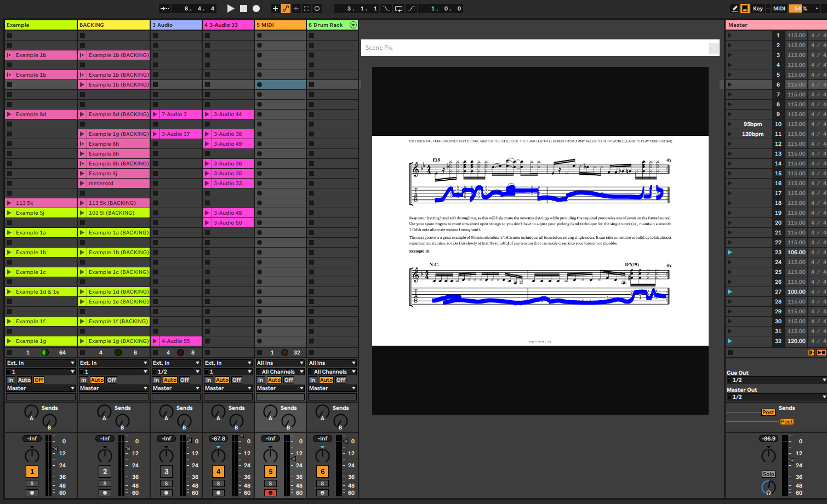
Task: Open Drum Rack track All Channels dropdown
Action: click(x=333, y=372)
